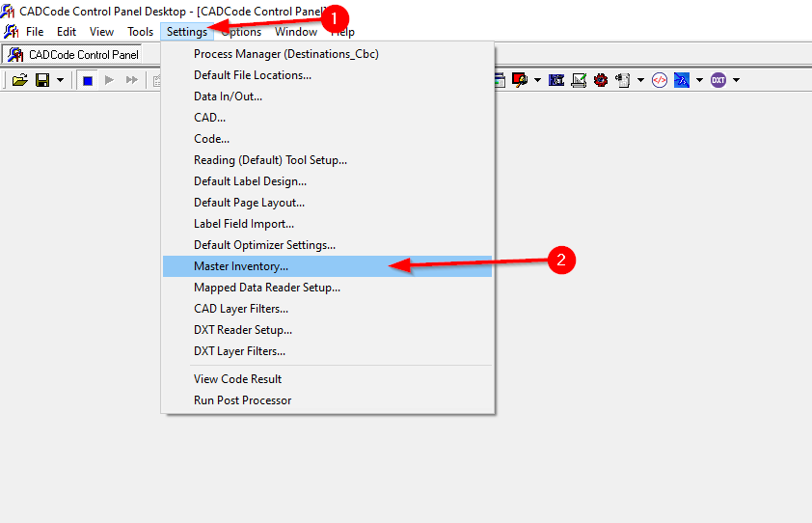Open Default Optimizer Settings
The width and height of the screenshot is (812, 523).
[x=327, y=245]
